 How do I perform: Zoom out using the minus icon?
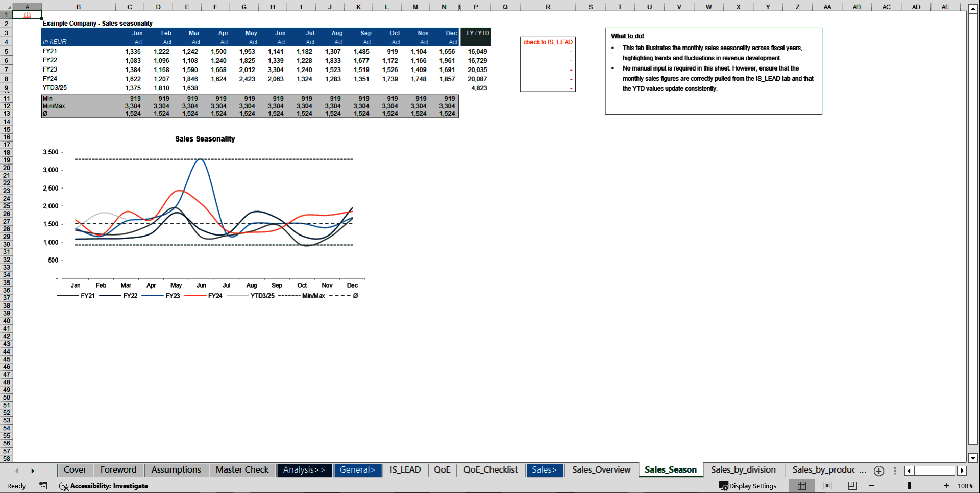[x=872, y=486]
